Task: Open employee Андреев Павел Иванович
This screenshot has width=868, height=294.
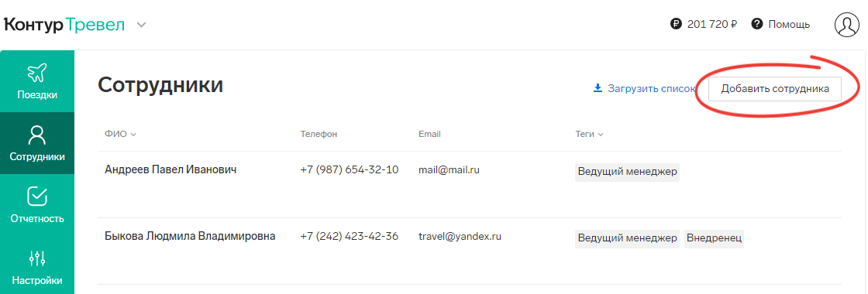Action: [x=170, y=169]
